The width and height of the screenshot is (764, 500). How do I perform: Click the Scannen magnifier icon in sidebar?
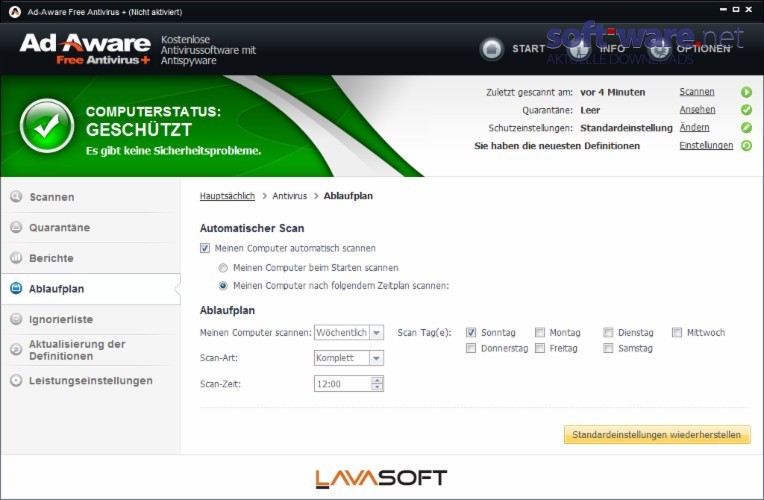coord(16,196)
